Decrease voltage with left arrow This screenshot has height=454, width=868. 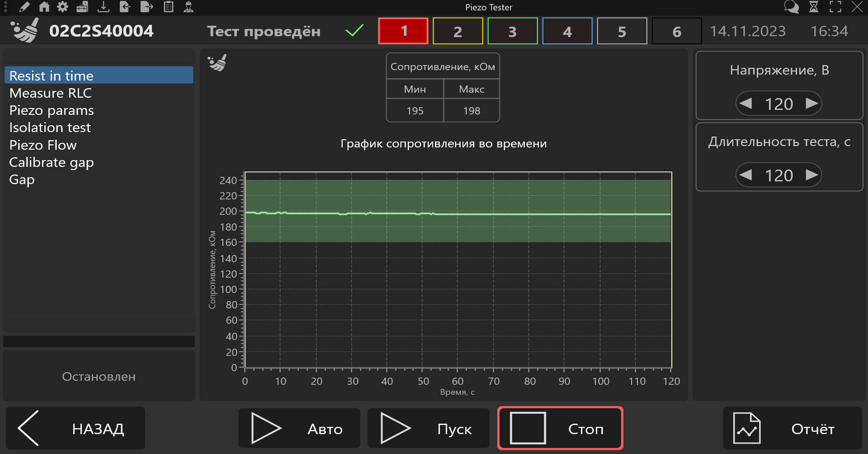click(x=746, y=104)
